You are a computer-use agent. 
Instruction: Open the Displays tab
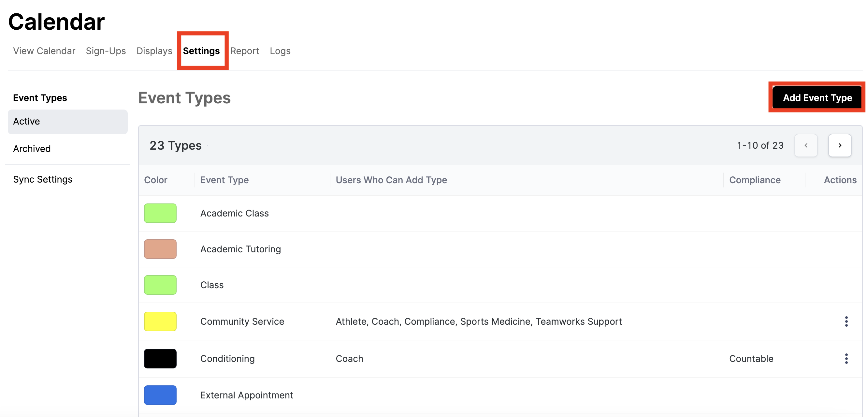(x=154, y=51)
